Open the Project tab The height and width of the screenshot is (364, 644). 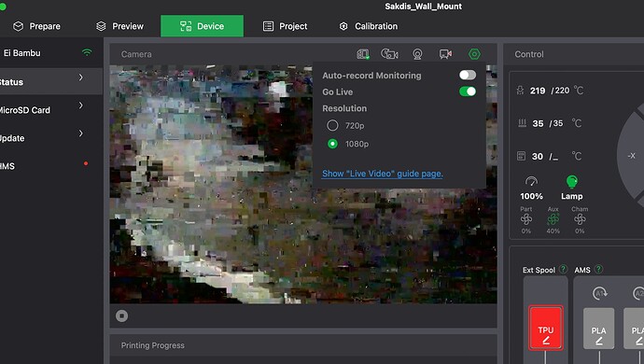(285, 26)
